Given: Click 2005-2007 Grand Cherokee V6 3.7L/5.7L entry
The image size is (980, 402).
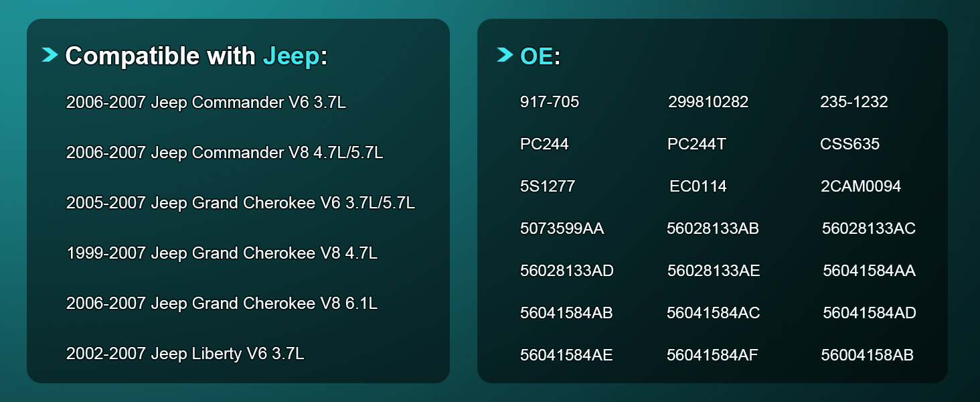Looking at the screenshot, I should [240, 203].
